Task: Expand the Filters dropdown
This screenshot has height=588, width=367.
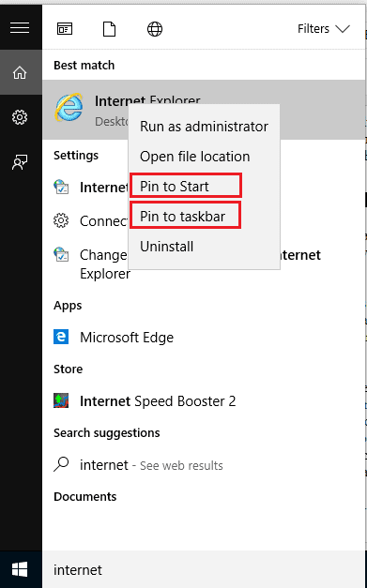Action: [324, 29]
